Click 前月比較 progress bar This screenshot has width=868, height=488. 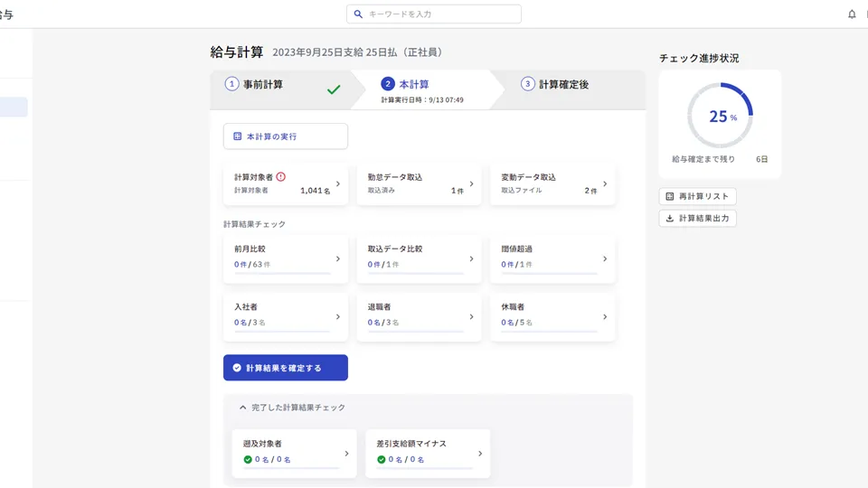(282, 273)
